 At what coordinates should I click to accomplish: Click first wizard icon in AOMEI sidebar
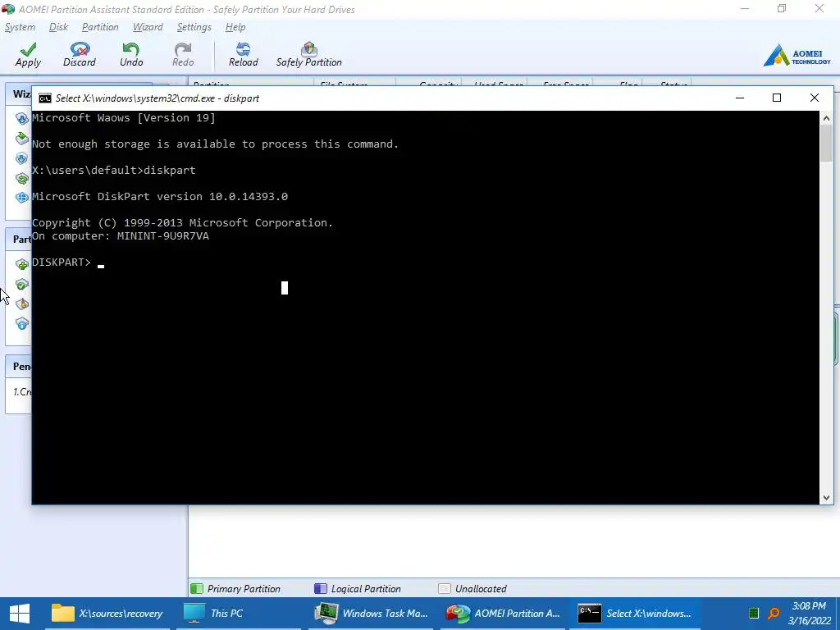point(22,118)
